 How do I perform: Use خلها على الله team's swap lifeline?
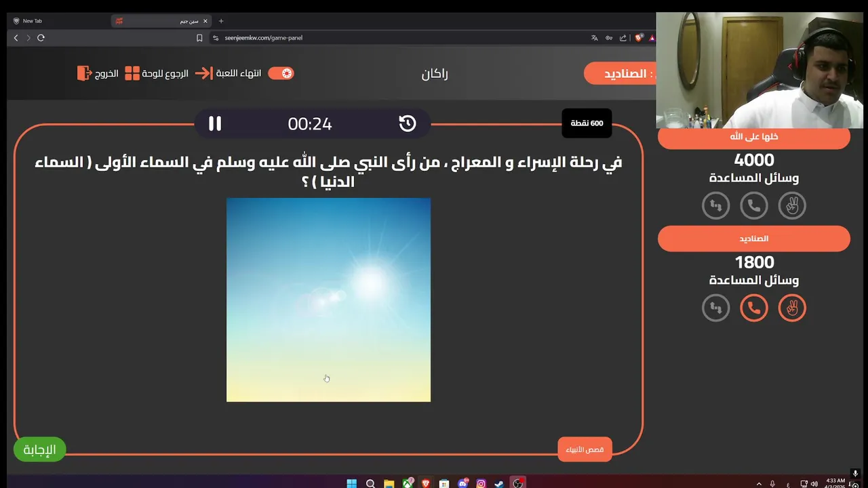[x=716, y=205]
